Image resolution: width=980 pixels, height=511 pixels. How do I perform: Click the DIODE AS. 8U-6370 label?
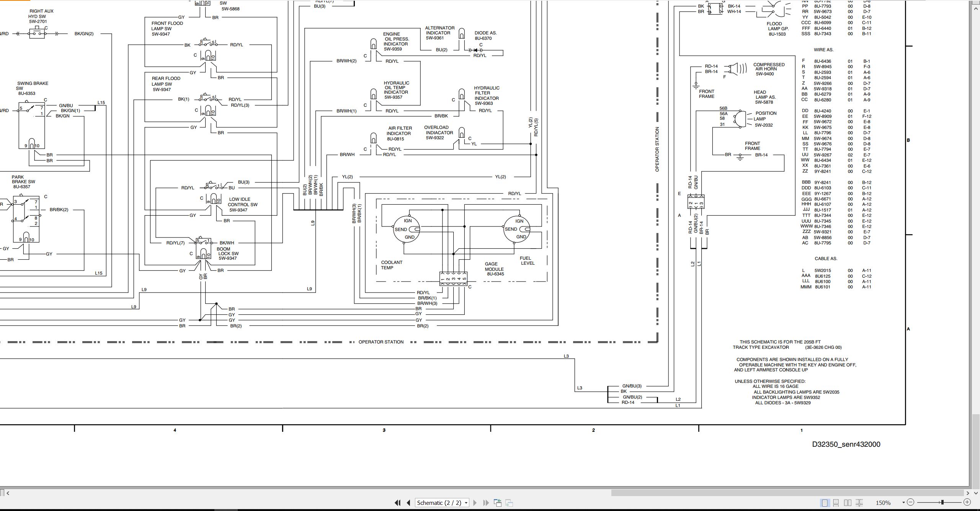point(485,36)
